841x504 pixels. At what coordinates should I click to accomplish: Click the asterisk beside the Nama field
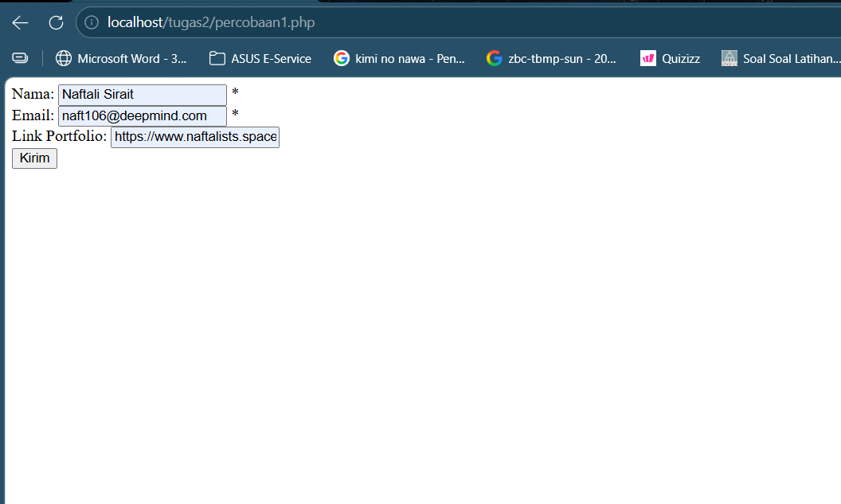[x=235, y=94]
